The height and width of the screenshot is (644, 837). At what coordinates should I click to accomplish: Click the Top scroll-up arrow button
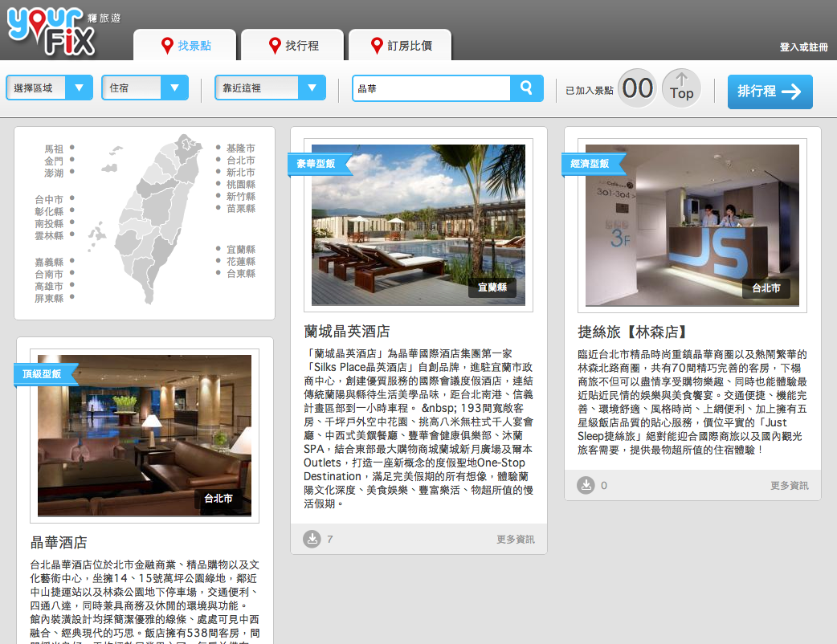(x=682, y=88)
